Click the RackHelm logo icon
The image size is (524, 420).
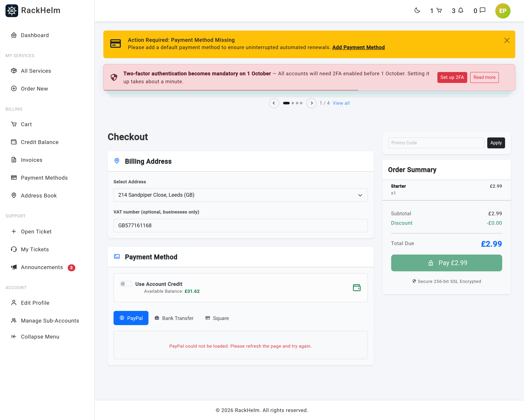(12, 10)
